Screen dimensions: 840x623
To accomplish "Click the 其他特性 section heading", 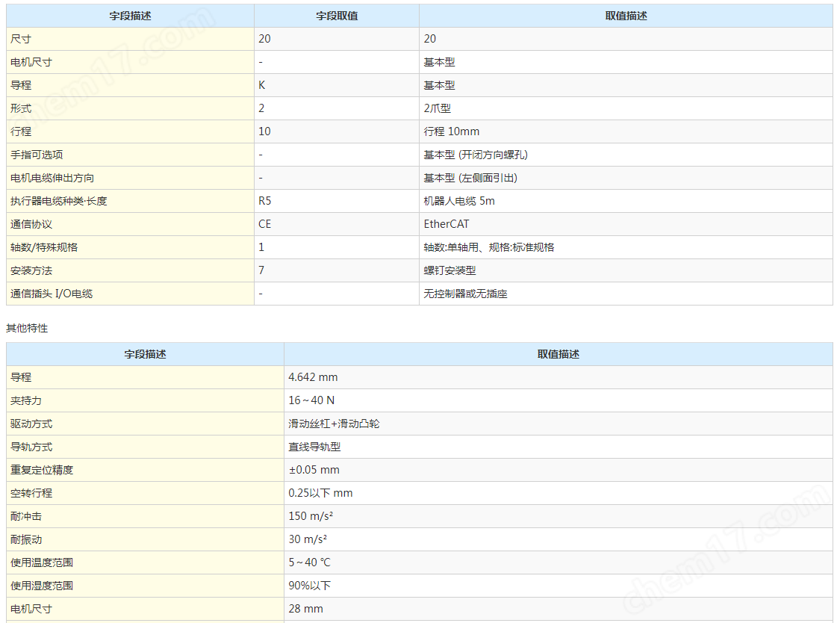I will pyautogui.click(x=27, y=328).
